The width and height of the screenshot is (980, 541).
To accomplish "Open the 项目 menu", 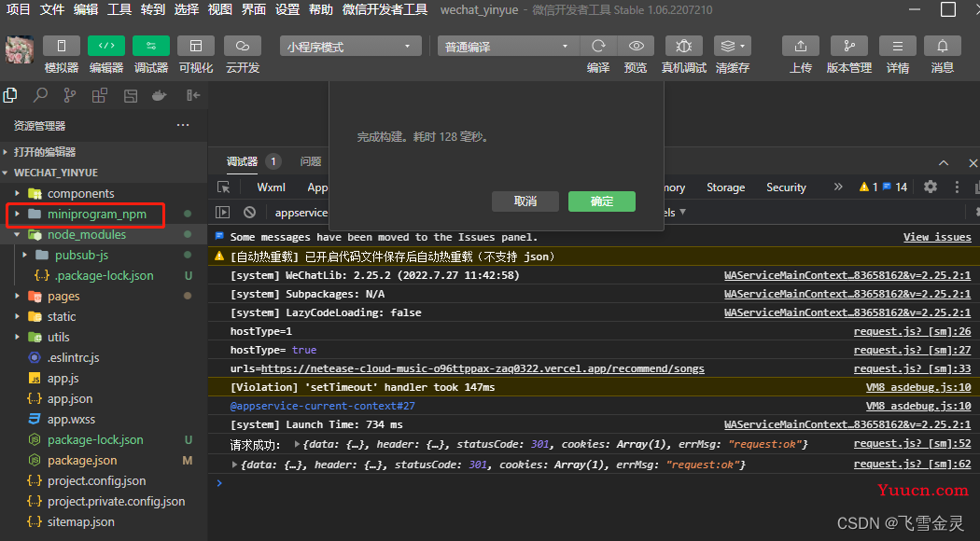I will click(18, 9).
